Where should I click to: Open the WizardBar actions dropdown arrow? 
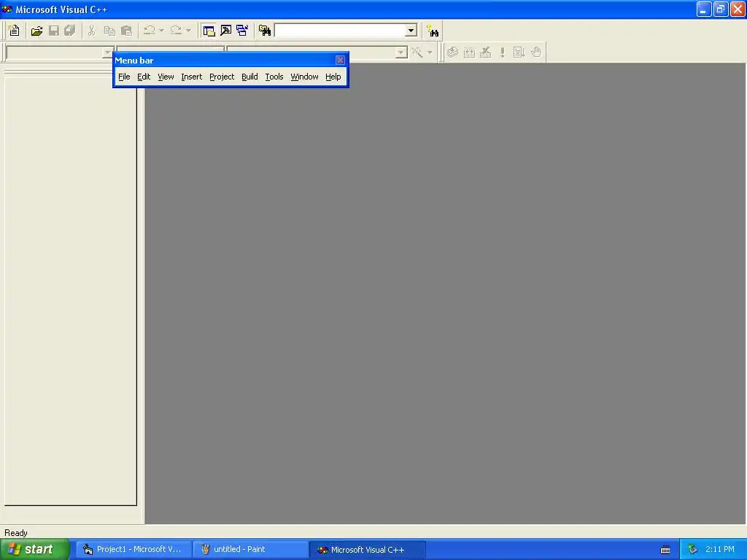(x=430, y=52)
